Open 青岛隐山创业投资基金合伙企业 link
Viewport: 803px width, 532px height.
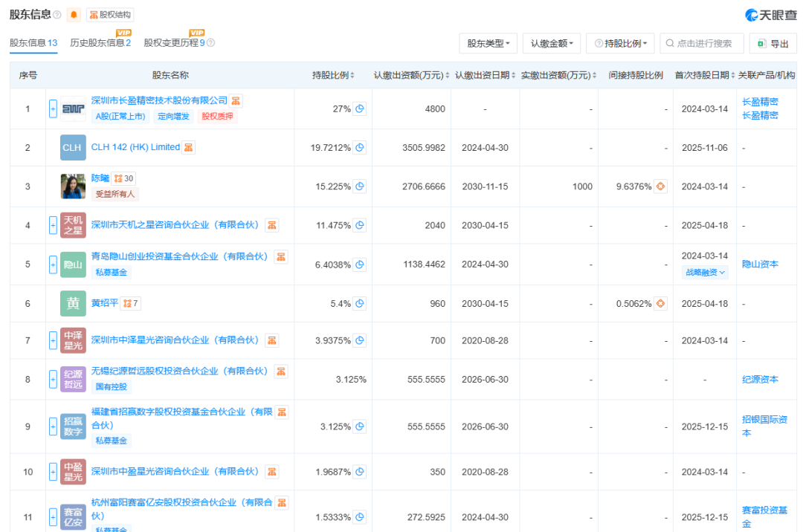(179, 256)
